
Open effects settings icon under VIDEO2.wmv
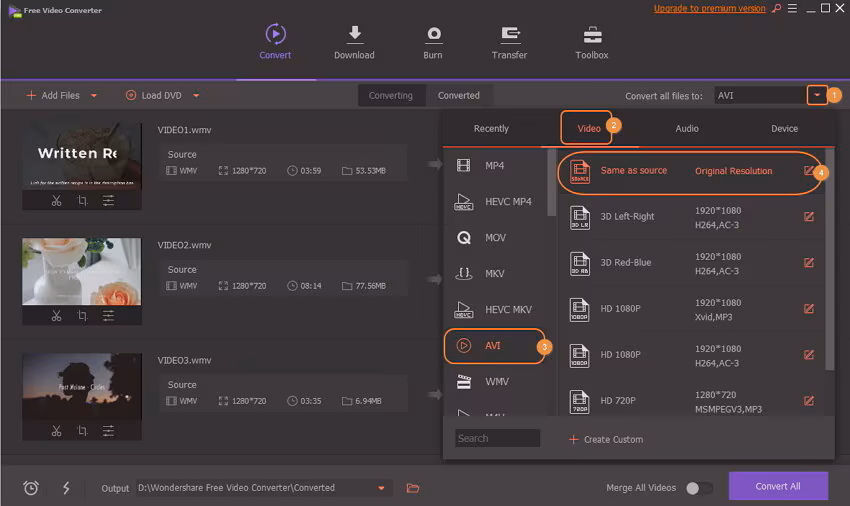(x=108, y=316)
